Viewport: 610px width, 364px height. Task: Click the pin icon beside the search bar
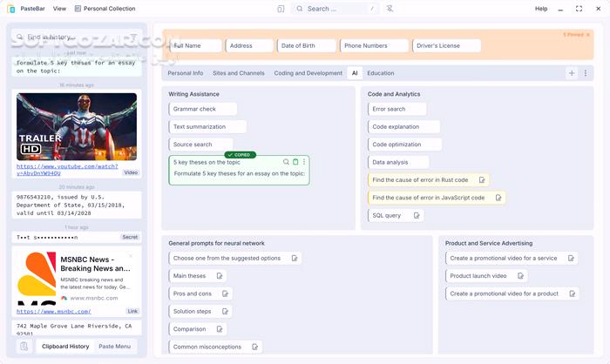390,9
